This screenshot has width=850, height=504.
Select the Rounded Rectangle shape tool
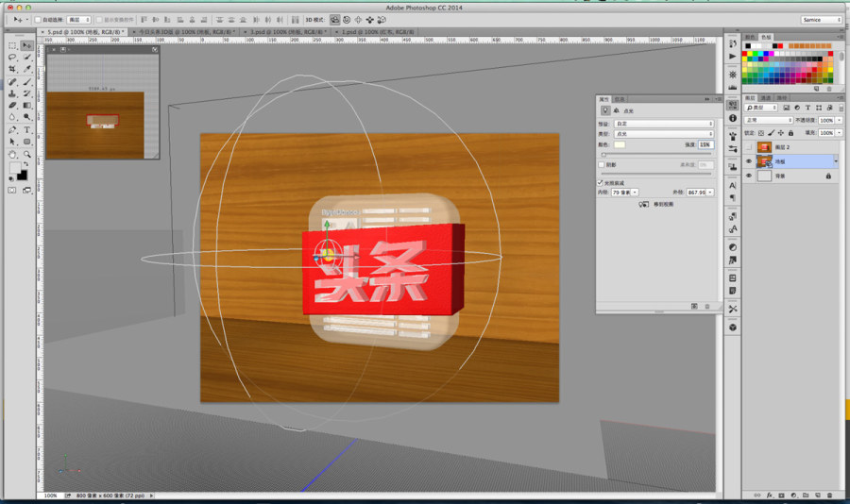coord(26,142)
